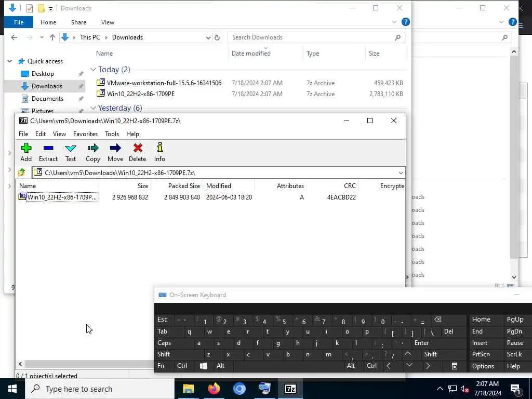
Task: Click the Backspace key icon on keyboard
Action: [437, 320]
